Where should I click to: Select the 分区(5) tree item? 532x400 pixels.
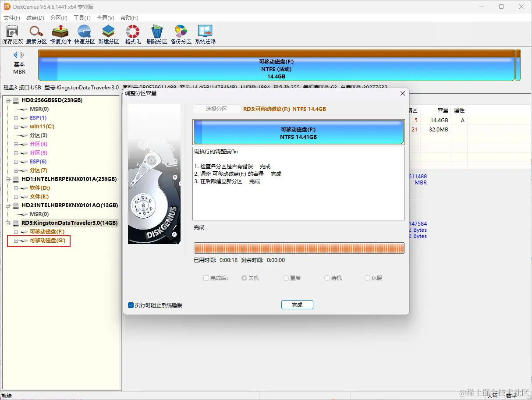[x=39, y=153]
